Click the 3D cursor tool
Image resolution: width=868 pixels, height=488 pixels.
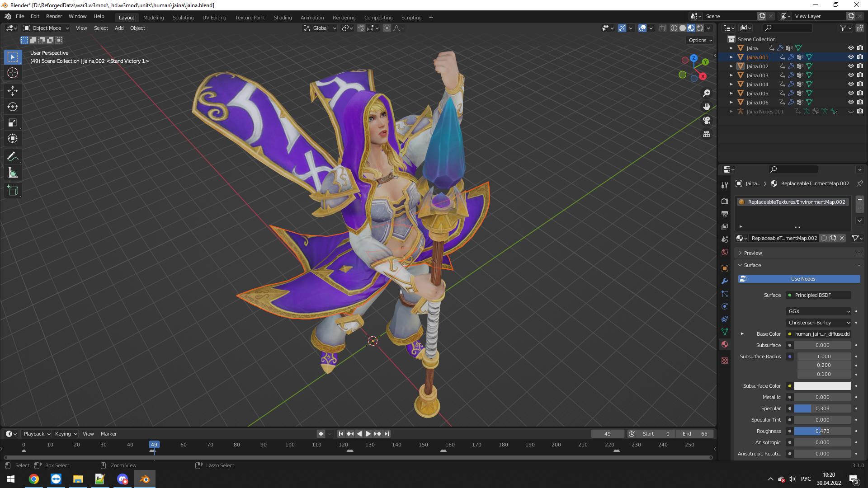pyautogui.click(x=13, y=73)
